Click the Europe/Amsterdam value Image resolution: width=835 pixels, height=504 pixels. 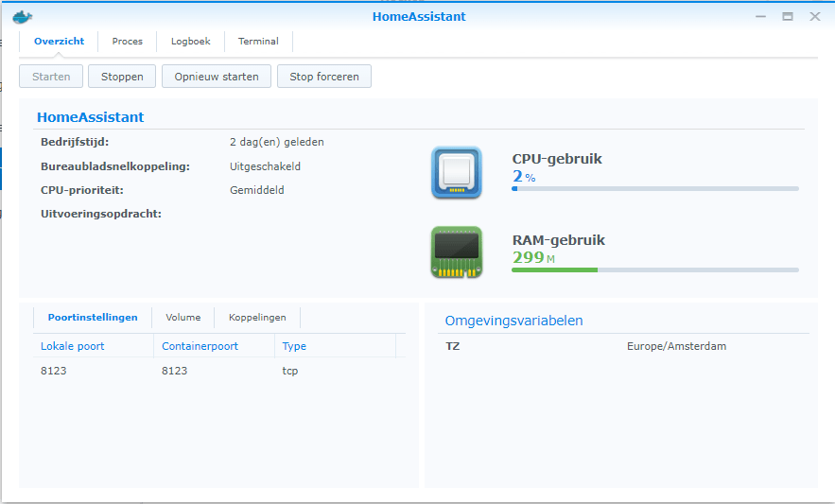pyautogui.click(x=676, y=346)
